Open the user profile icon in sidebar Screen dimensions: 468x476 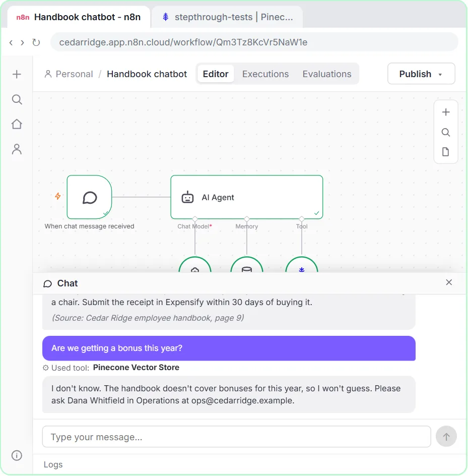click(17, 149)
